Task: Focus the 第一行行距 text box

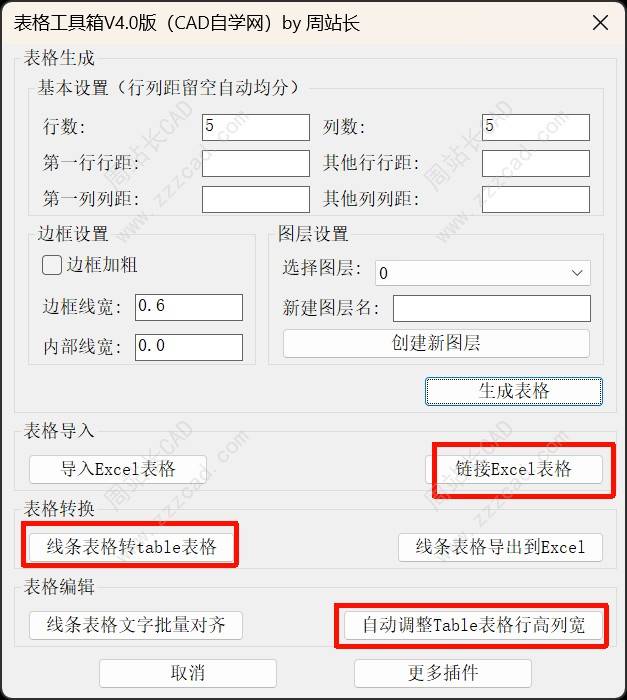Action: (x=256, y=163)
